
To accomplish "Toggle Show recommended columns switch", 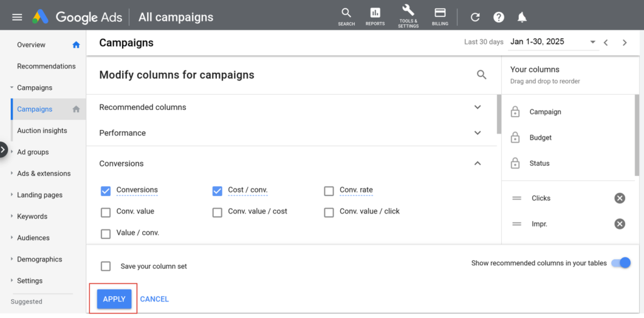I will click(621, 263).
